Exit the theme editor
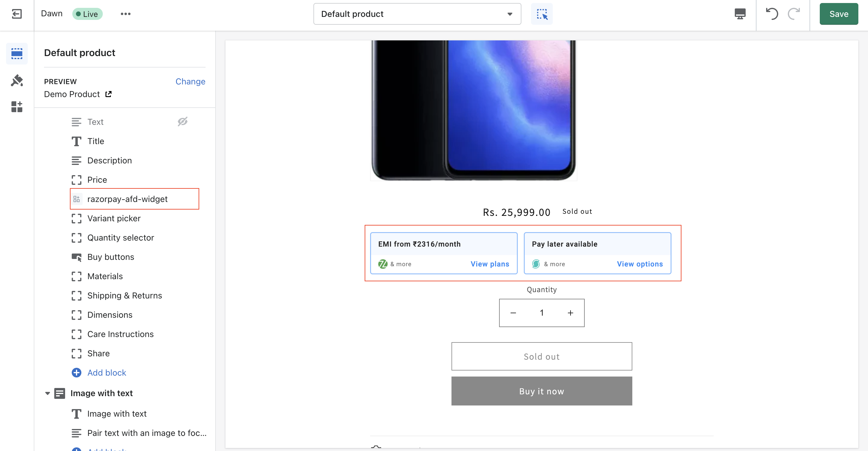Viewport: 868px width, 451px height. [x=17, y=14]
